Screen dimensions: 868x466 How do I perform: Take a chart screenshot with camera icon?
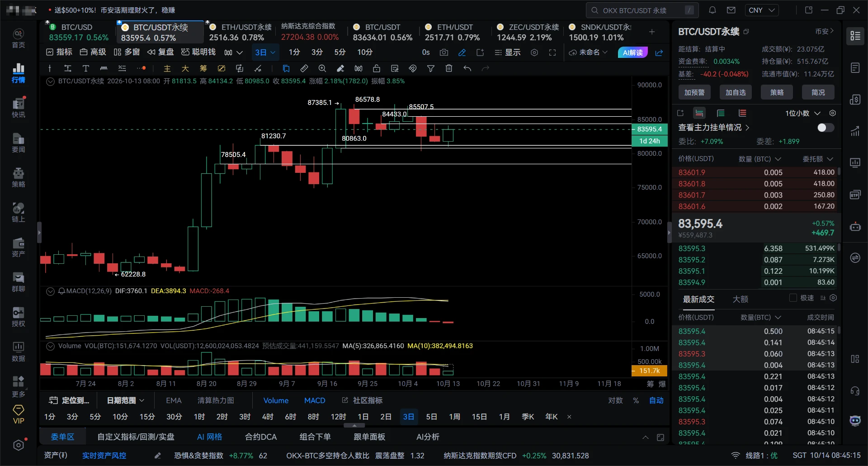coord(444,52)
